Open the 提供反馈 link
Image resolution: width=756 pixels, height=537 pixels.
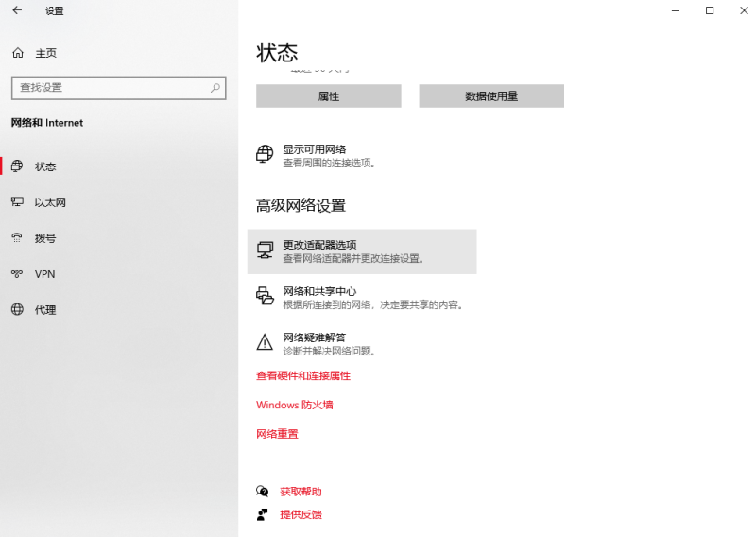click(301, 514)
